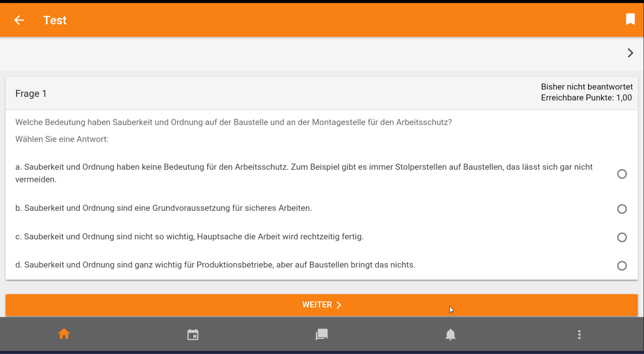Open the notifications bell icon

coord(451,334)
